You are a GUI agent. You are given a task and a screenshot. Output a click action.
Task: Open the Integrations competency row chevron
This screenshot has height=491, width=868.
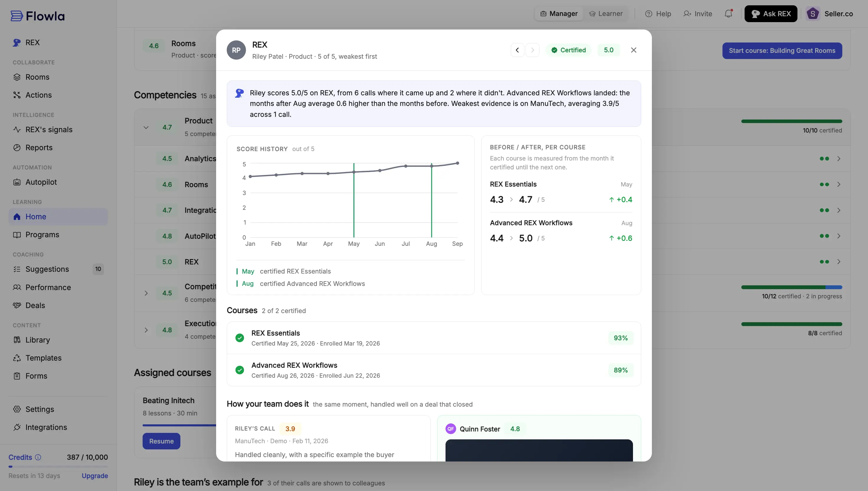click(x=839, y=210)
